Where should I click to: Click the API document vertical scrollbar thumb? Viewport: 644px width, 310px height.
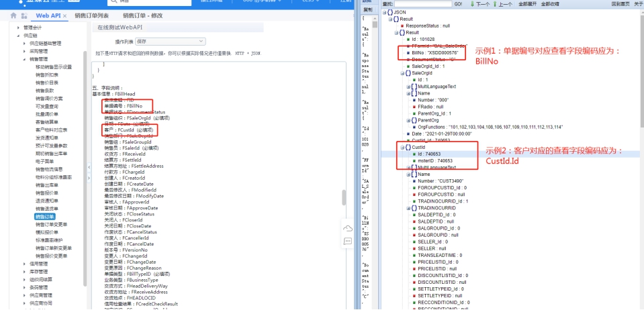[x=344, y=197]
